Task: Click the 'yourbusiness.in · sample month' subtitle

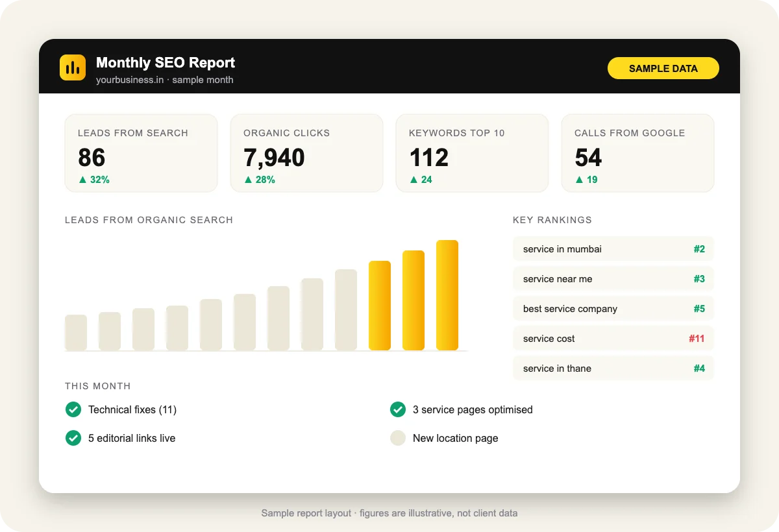Action: click(x=165, y=80)
